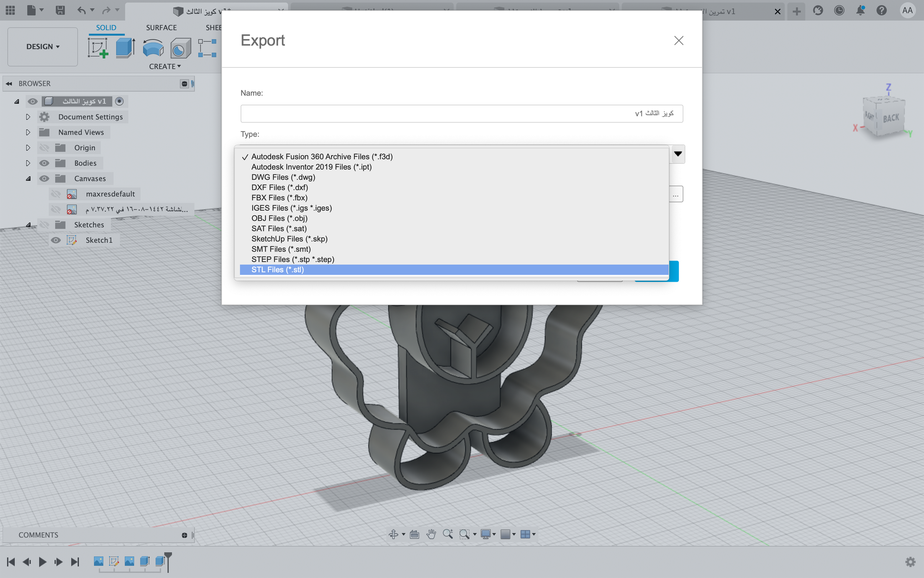The image size is (924, 578).
Task: Select the Zoom tool
Action: click(x=448, y=534)
